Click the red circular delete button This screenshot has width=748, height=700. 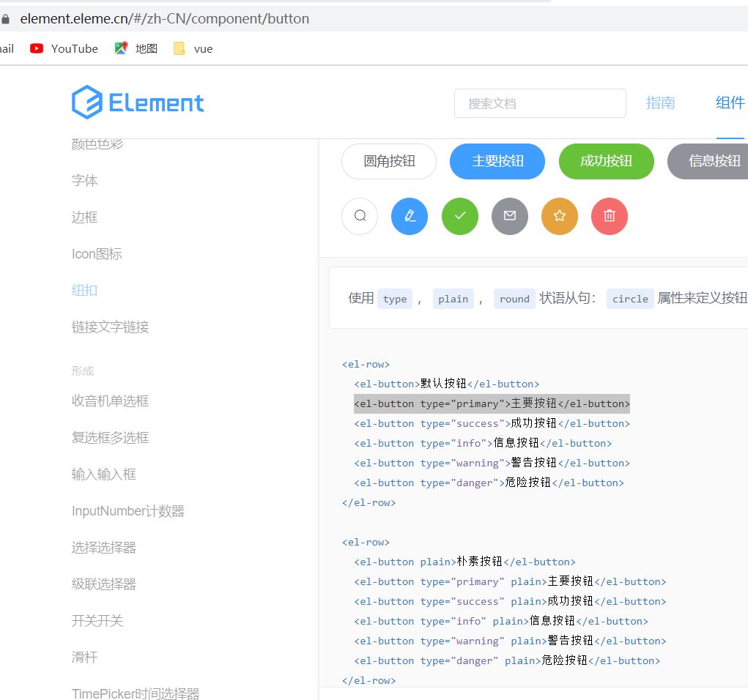point(610,216)
